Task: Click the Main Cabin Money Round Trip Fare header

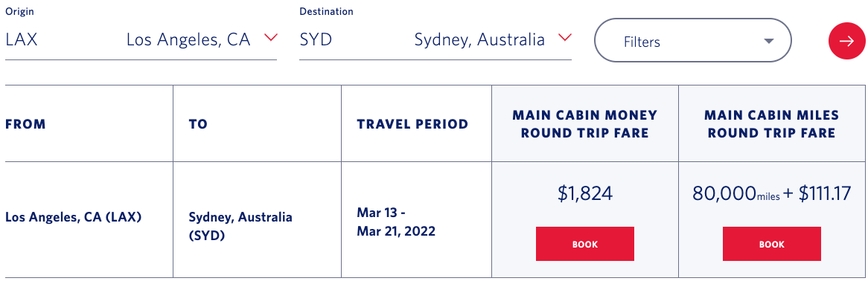Action: pyautogui.click(x=584, y=124)
